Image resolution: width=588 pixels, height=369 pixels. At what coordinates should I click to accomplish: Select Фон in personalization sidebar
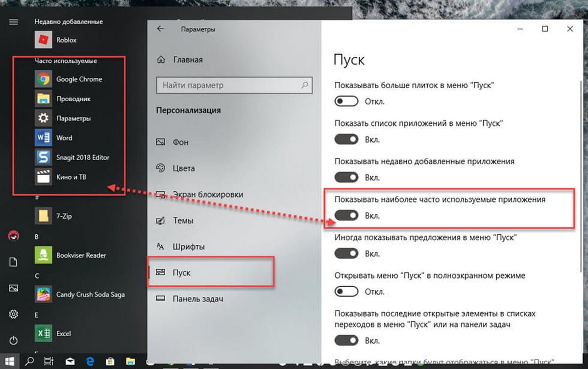tap(172, 142)
